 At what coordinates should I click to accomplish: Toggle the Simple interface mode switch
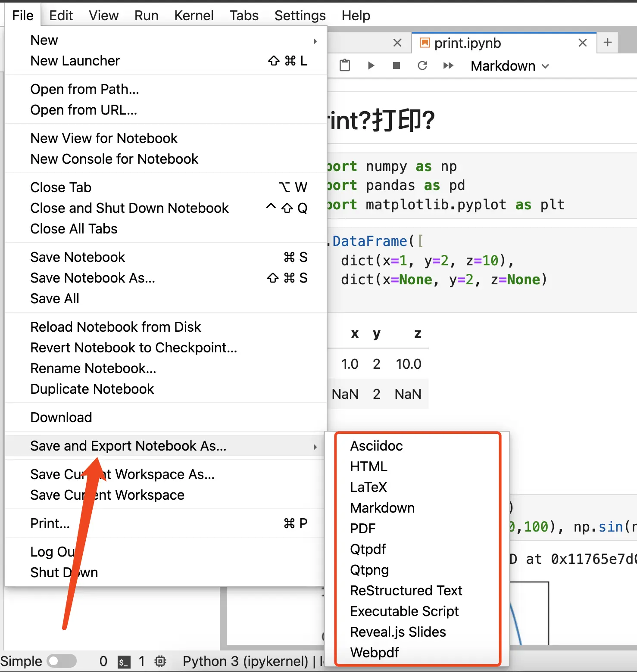point(62,661)
